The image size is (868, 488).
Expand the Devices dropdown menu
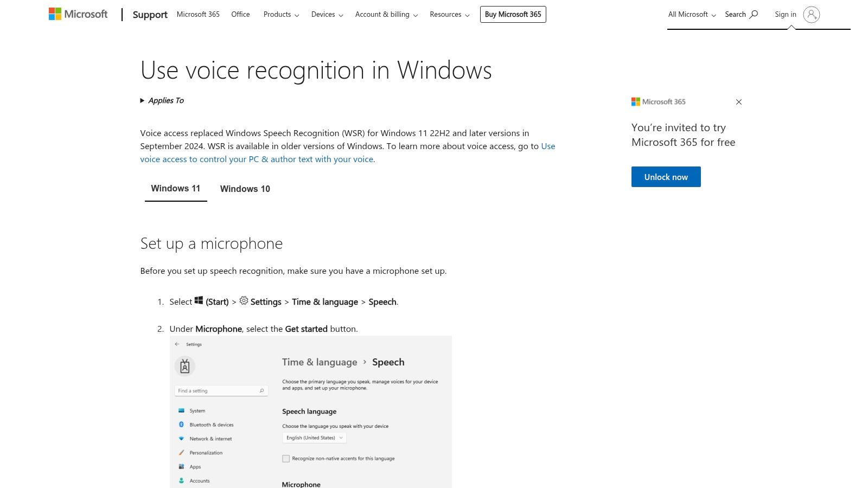click(327, 15)
